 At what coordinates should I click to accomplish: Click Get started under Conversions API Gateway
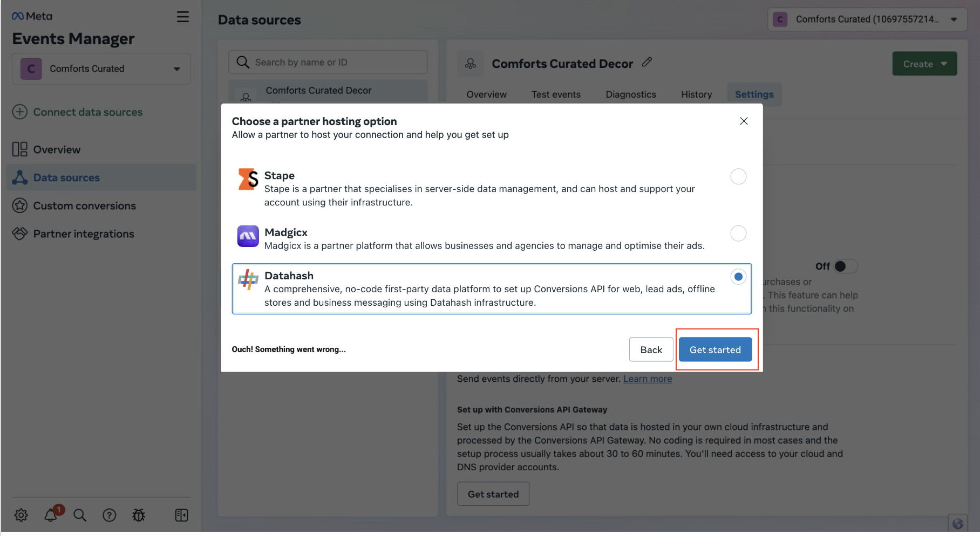[493, 494]
